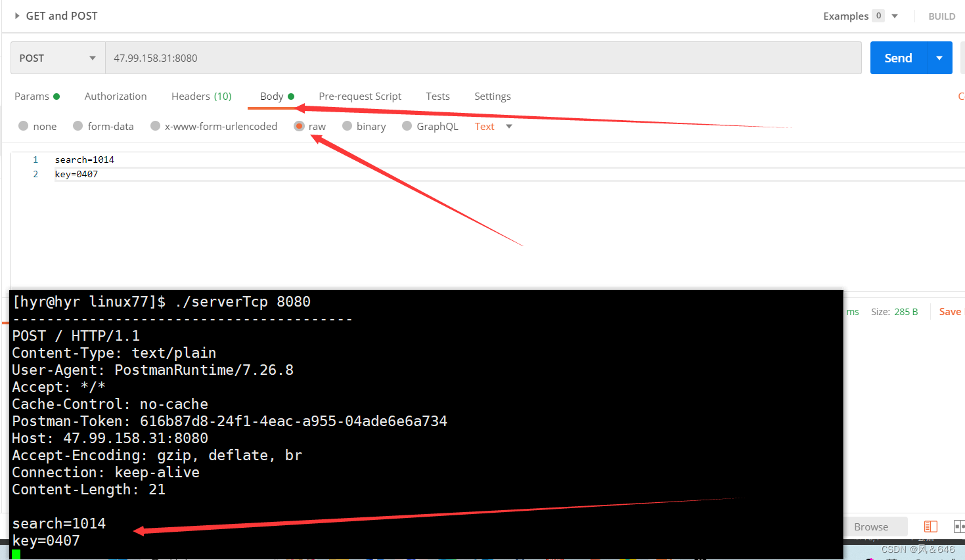Click search=1014 output in the terminal
The image size is (965, 560).
click(58, 524)
